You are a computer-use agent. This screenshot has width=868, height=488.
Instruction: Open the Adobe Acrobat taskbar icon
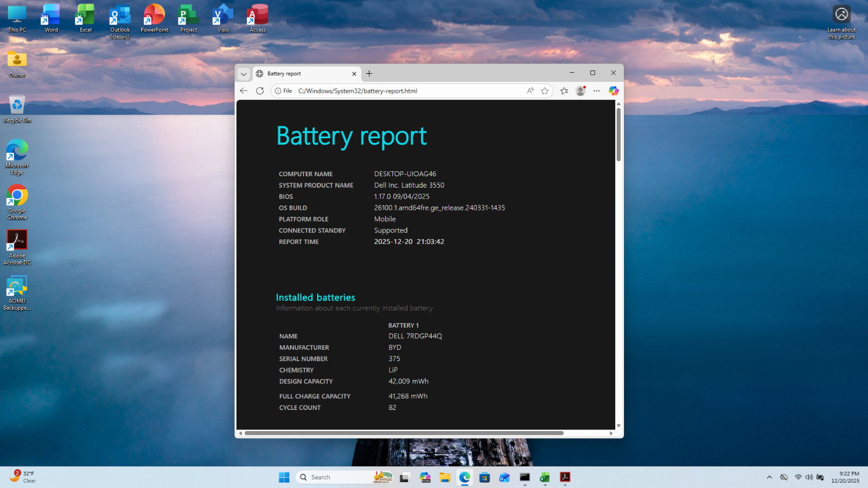click(x=565, y=477)
